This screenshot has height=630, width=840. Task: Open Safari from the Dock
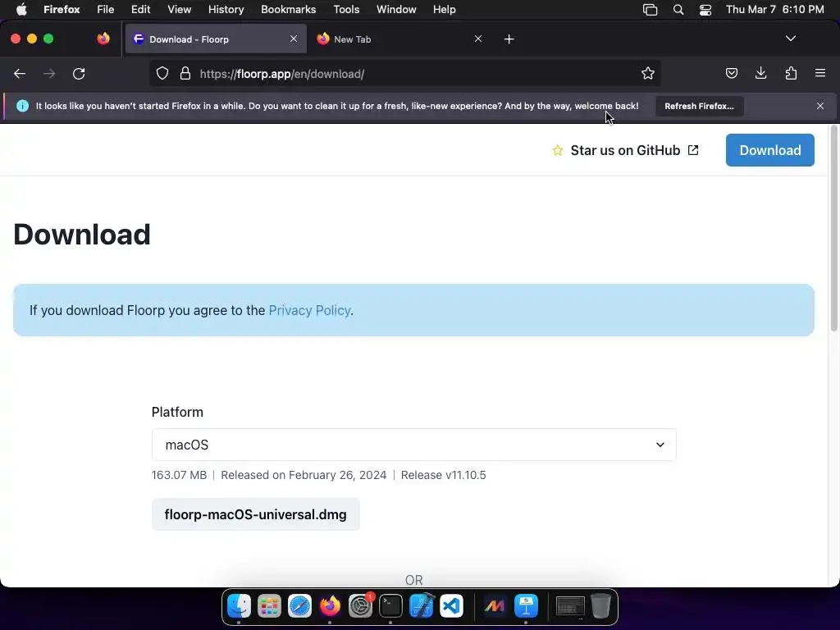click(299, 606)
